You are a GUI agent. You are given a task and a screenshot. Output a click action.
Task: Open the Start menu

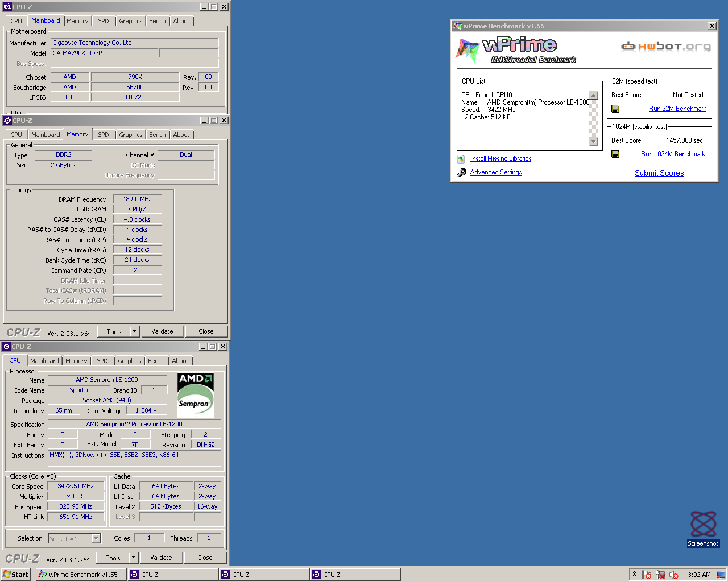(15, 575)
